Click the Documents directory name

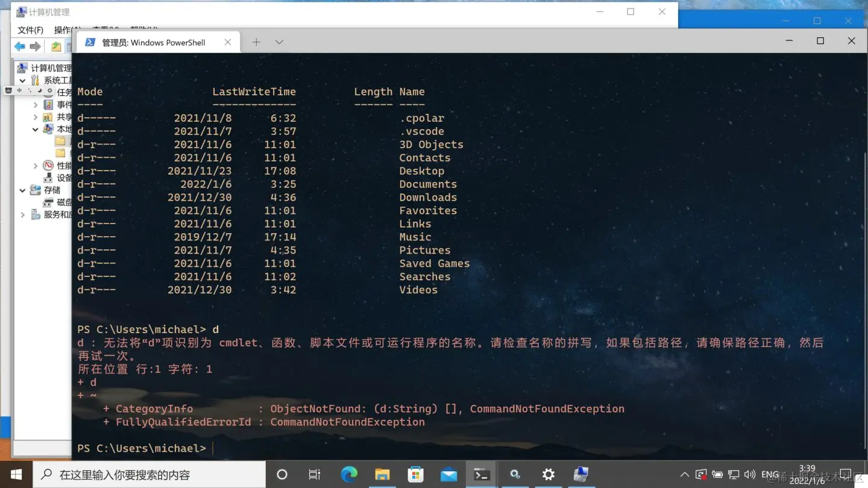pos(428,184)
